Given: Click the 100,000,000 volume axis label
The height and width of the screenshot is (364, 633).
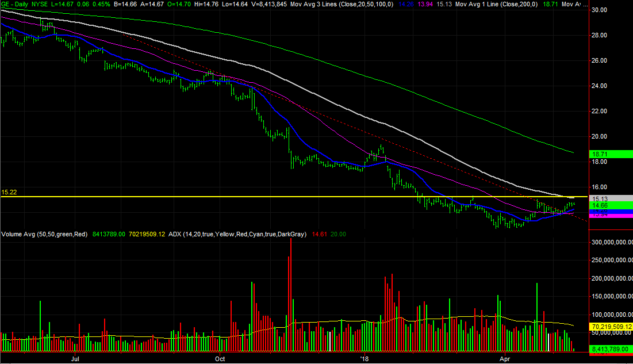Looking at the screenshot, I should tap(612, 315).
